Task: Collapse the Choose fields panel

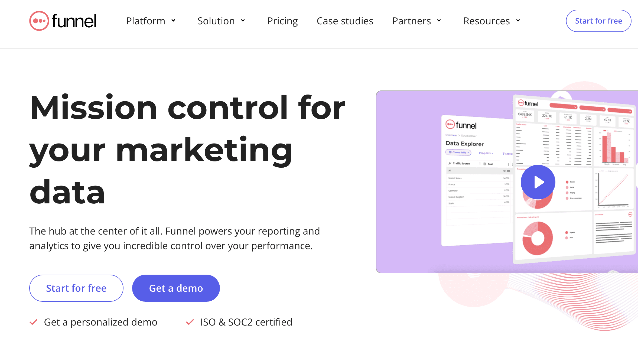Action: 468,153
